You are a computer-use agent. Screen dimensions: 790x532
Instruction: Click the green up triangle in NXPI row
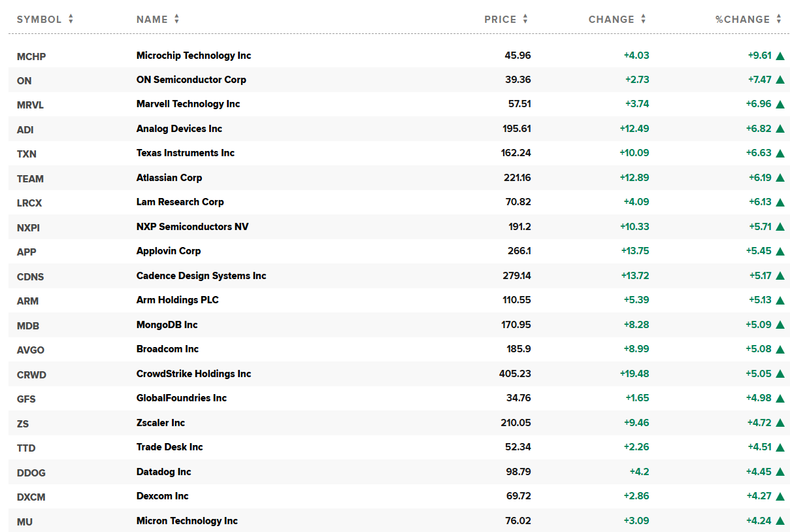coord(780,227)
